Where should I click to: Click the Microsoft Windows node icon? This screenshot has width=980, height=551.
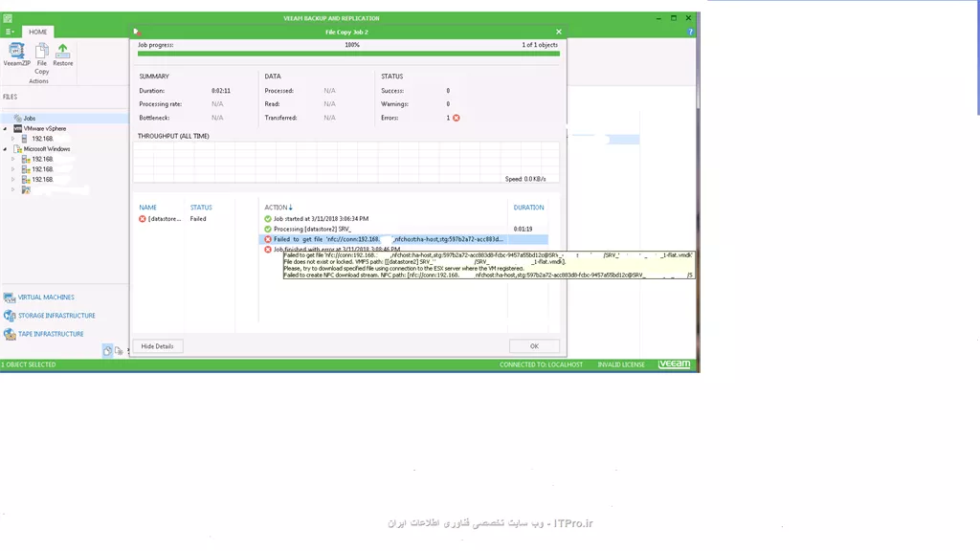(17, 149)
